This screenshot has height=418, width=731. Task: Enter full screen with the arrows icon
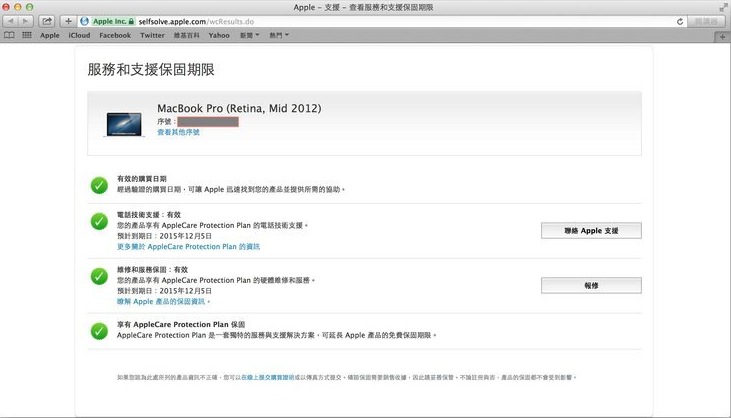tap(723, 7)
